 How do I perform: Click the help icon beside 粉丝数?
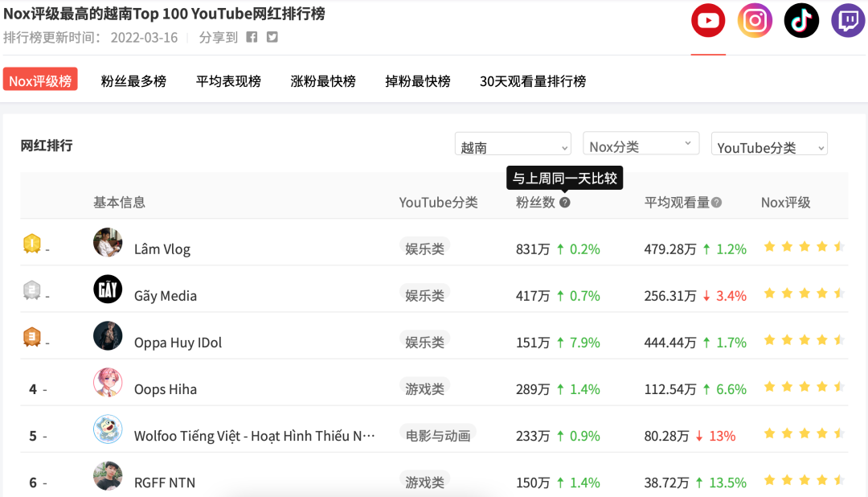pos(565,202)
